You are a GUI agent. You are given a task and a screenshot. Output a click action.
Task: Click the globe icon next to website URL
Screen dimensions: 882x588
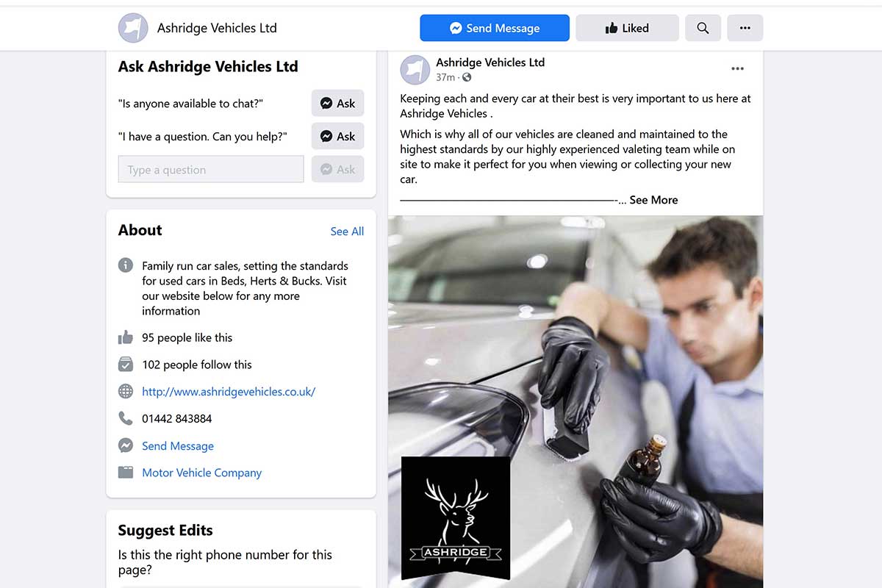[x=126, y=391]
